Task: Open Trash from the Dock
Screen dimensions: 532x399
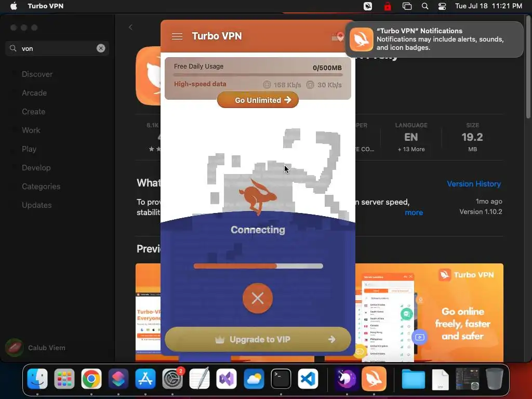Action: 495,379
